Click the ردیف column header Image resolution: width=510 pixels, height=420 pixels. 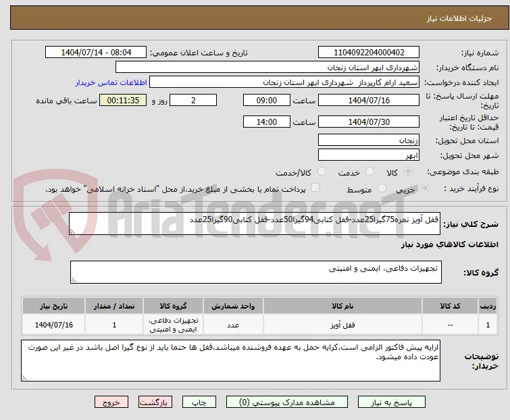point(488,306)
